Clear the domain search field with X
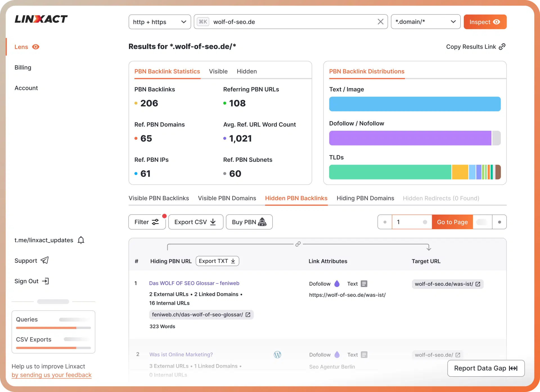 [x=381, y=22]
